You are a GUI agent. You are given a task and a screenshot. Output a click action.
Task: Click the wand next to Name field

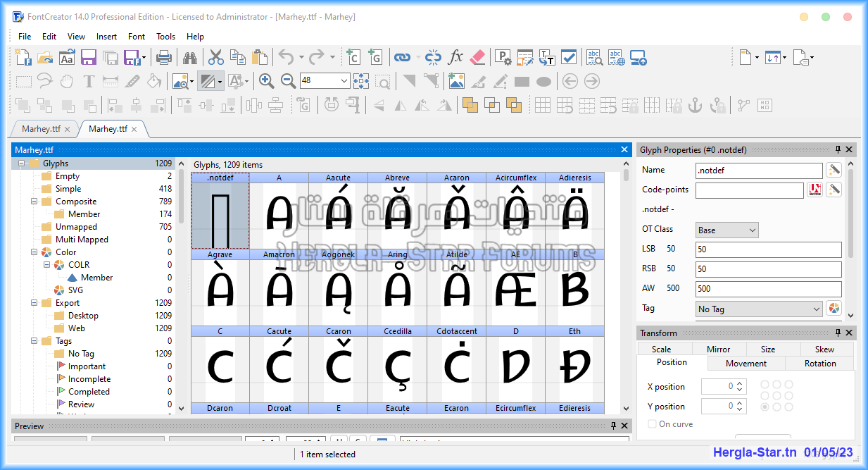click(x=834, y=170)
